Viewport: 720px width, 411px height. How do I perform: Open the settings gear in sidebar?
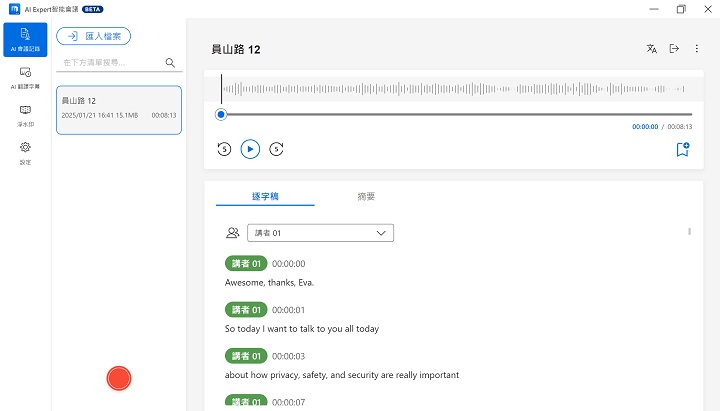[25, 153]
